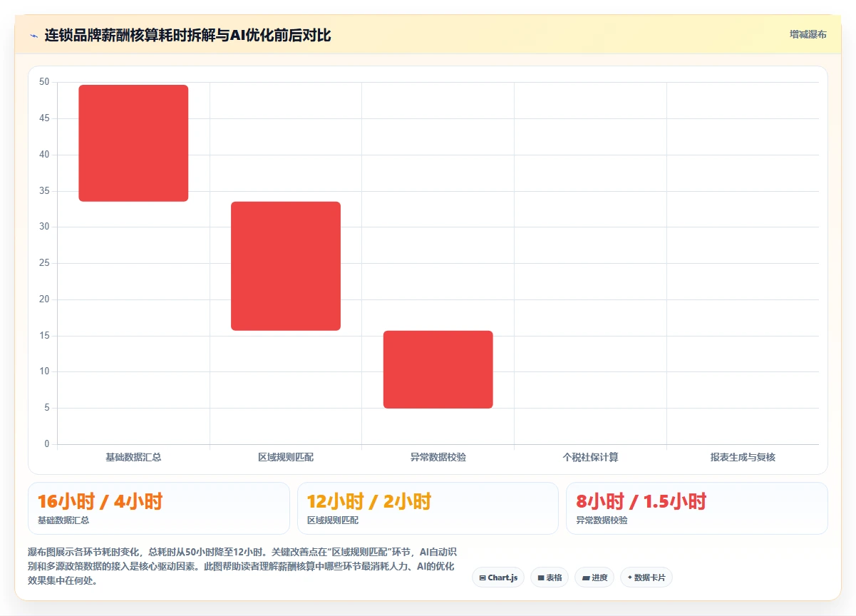Click the x-axis label 报表生成与复核
The width and height of the screenshot is (856, 616).
[x=743, y=457]
